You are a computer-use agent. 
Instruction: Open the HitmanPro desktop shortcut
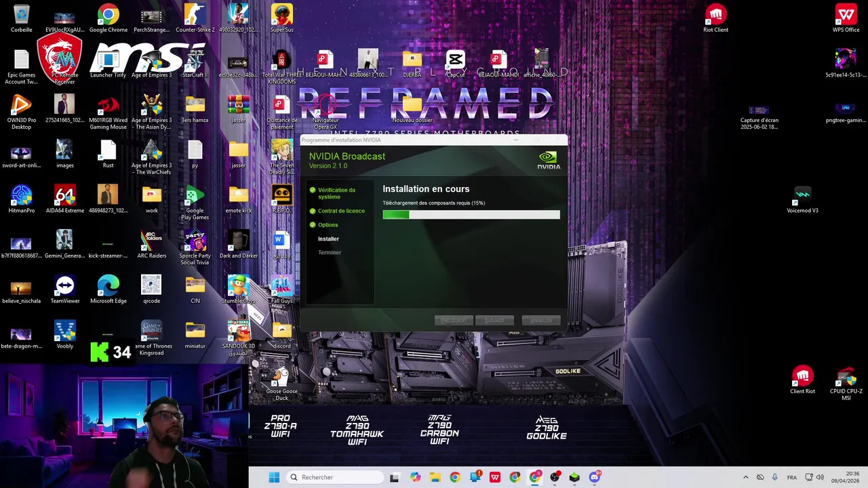coord(21,196)
